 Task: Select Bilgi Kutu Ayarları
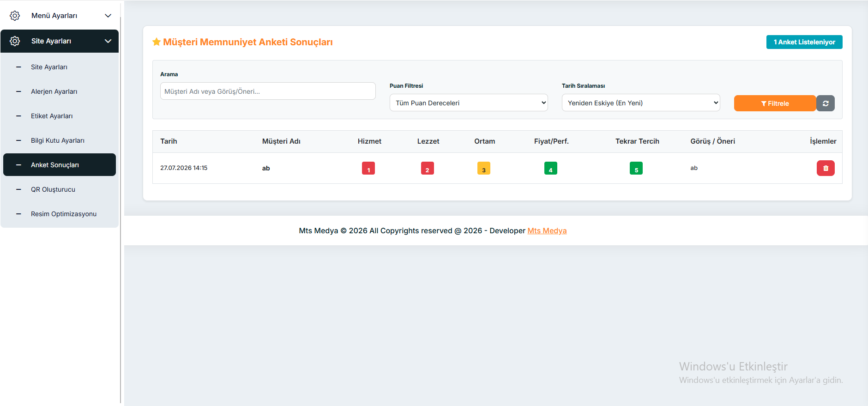coord(60,140)
